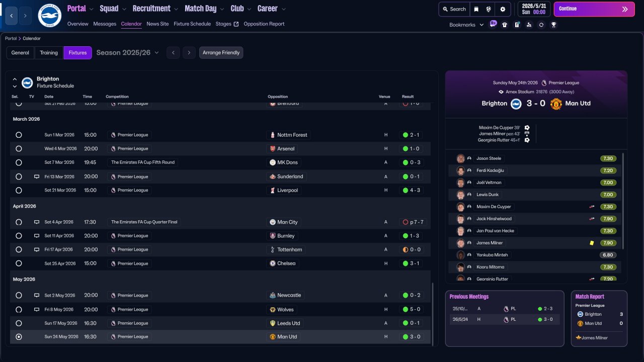Switch to the Training tab
The image size is (644, 362).
point(49,53)
